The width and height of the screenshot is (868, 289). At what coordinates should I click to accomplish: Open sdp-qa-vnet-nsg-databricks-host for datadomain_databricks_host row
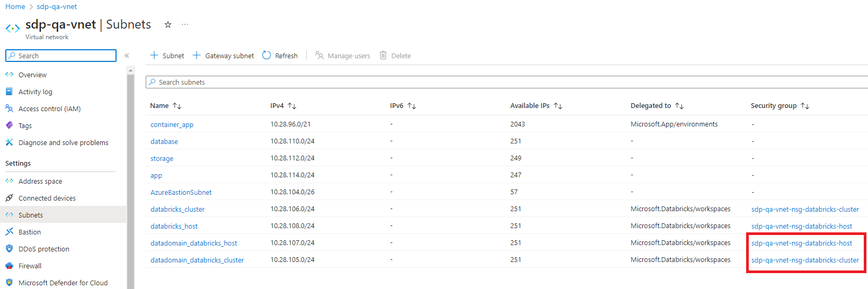click(801, 243)
